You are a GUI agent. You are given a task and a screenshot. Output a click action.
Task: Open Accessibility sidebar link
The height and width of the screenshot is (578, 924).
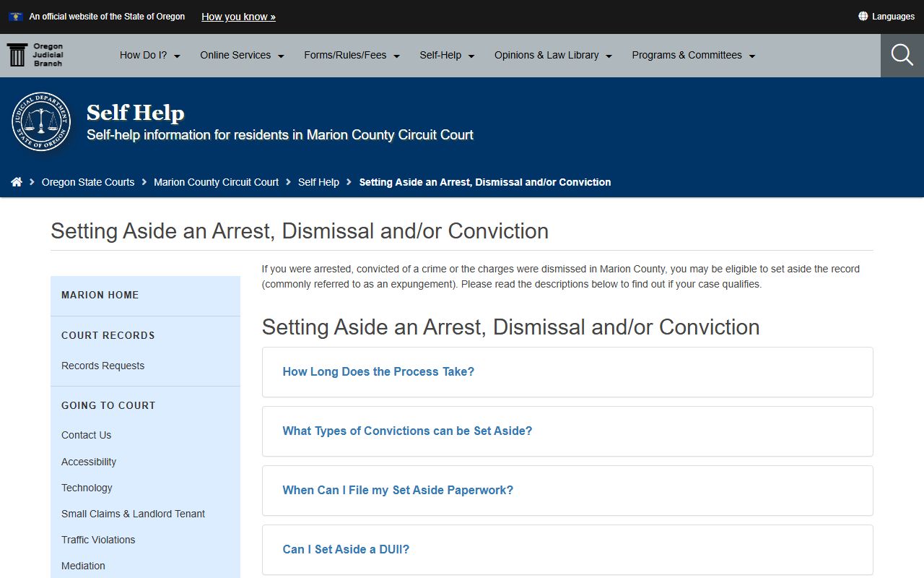tap(89, 462)
